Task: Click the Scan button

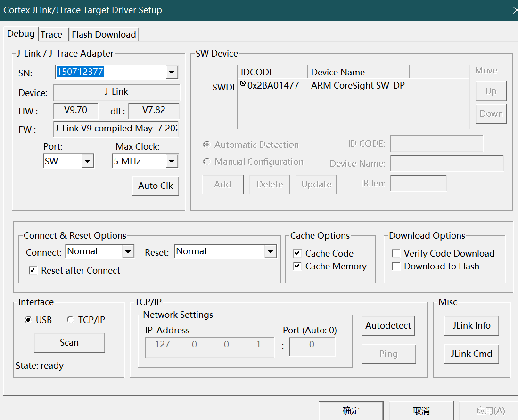Action: tap(69, 342)
